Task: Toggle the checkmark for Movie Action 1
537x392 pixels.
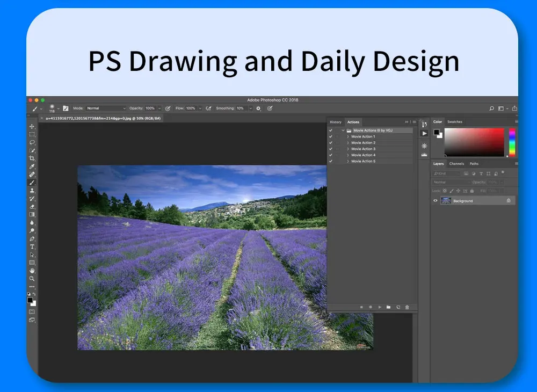Action: (x=330, y=136)
